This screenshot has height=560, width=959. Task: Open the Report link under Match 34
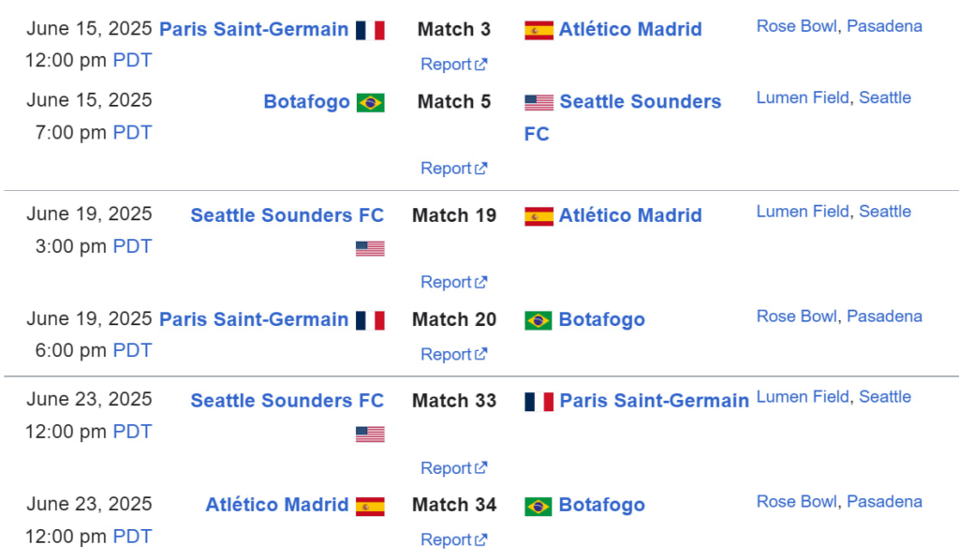click(453, 539)
